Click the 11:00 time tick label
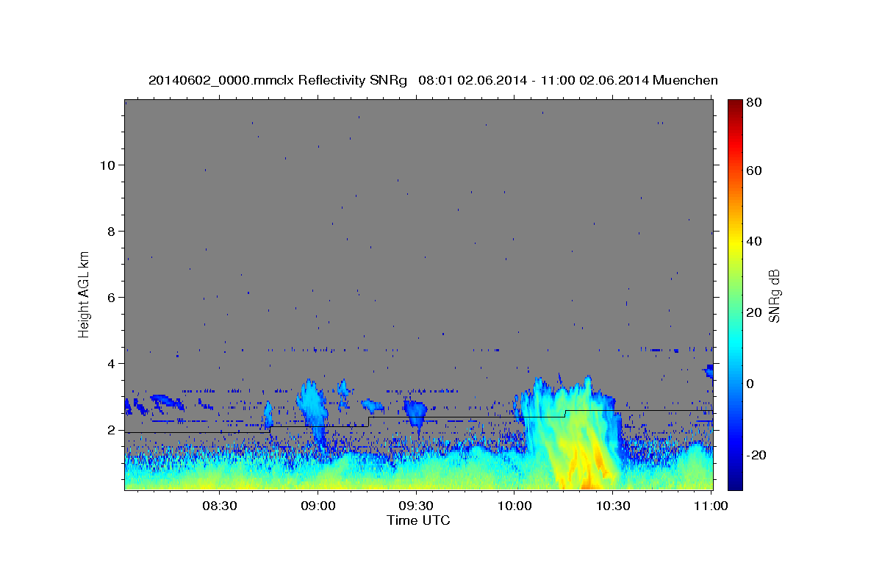Image resolution: width=882 pixels, height=588 pixels. [x=711, y=506]
